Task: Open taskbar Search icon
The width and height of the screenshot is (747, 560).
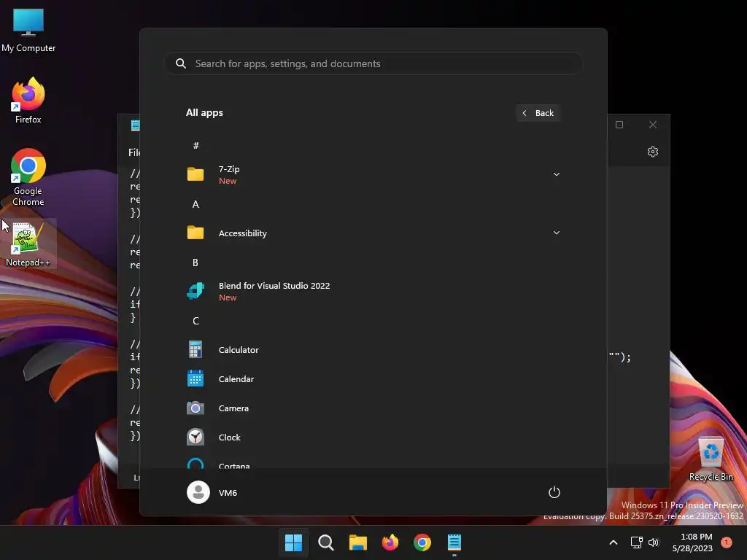Action: pos(326,542)
